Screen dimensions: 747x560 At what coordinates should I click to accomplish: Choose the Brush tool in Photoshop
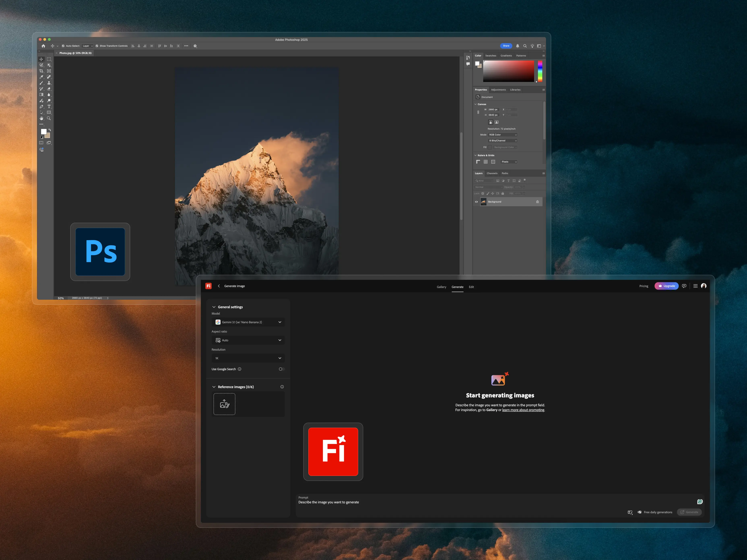tap(41, 83)
